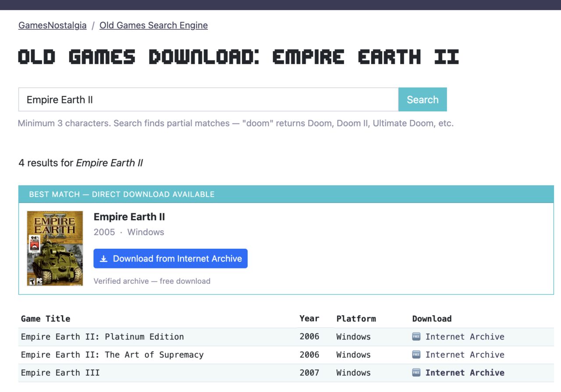Select the Empire Earth II: Platinum Edition row title

coord(102,337)
